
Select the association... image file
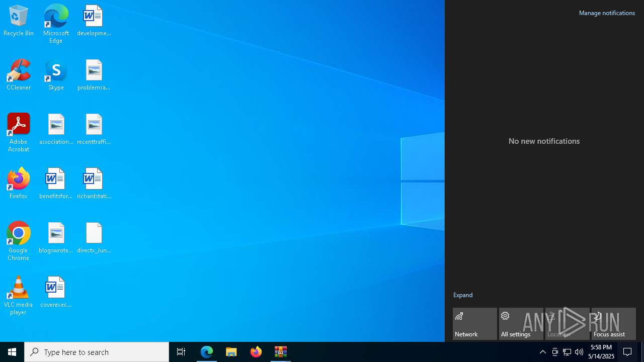click(x=56, y=129)
